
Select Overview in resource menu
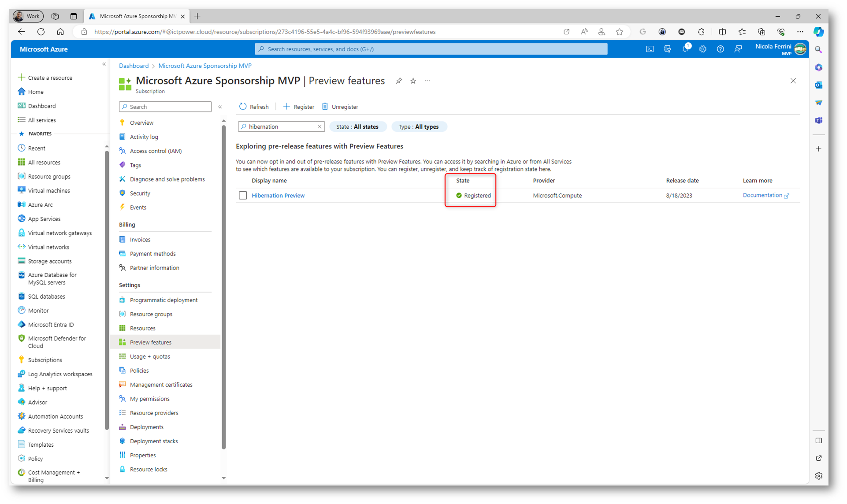[x=141, y=123]
